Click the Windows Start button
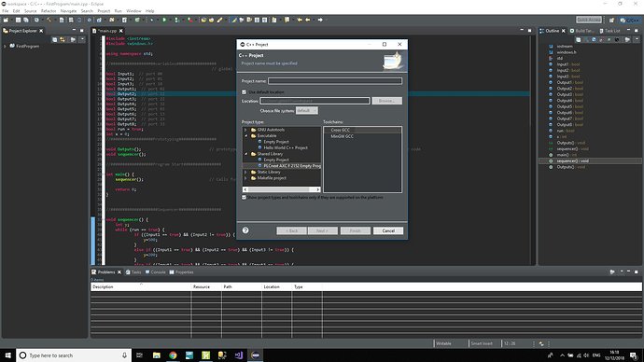Viewport: 644px width, 362px height. coord(7,355)
